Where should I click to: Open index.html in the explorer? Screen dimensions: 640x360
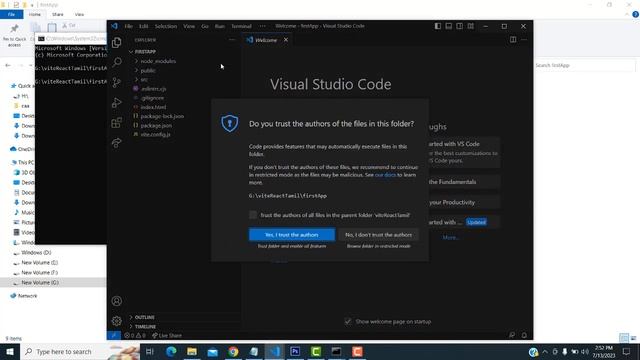[x=153, y=107]
